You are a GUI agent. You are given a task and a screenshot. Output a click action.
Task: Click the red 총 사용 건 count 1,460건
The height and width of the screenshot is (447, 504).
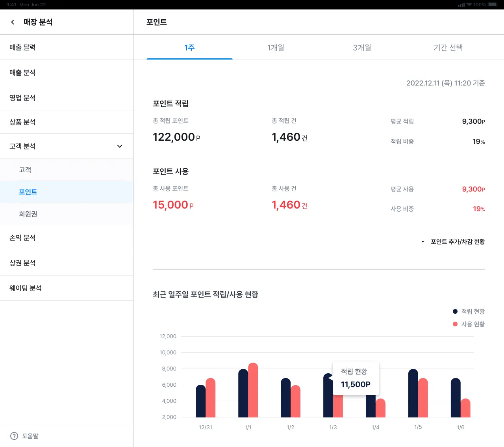[x=290, y=205]
